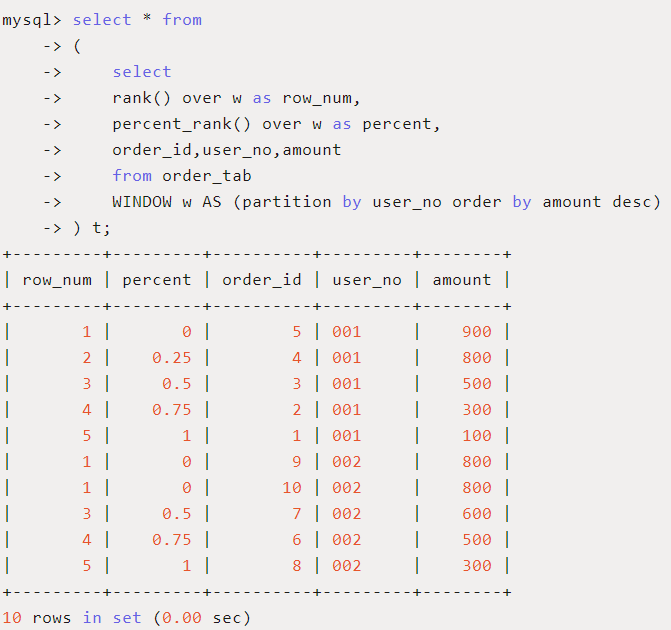The height and width of the screenshot is (630, 671).
Task: Click the '*' in the first query line
Action: click(147, 18)
